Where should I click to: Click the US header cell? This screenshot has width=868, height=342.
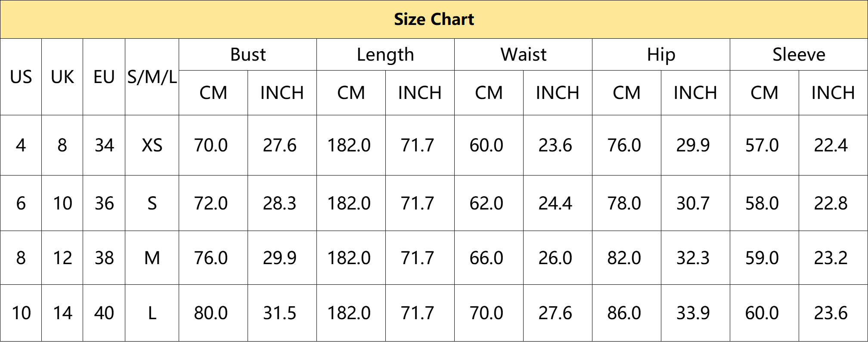click(21, 77)
